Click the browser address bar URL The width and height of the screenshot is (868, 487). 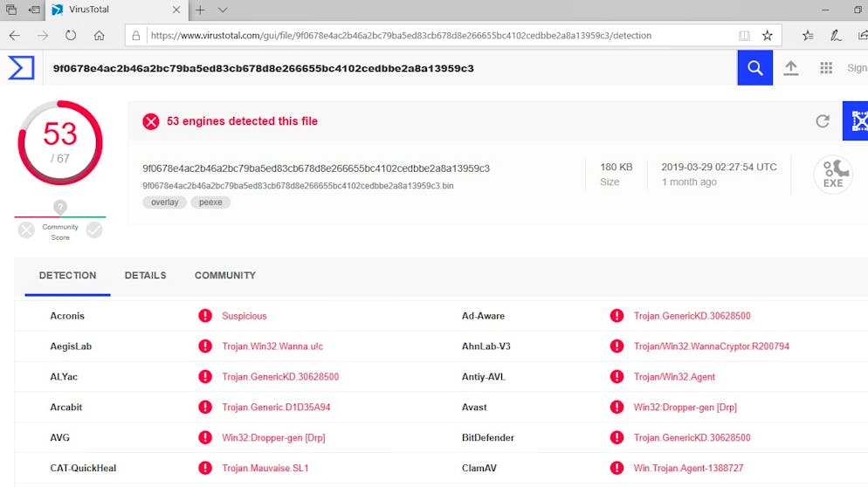pyautogui.click(x=401, y=36)
